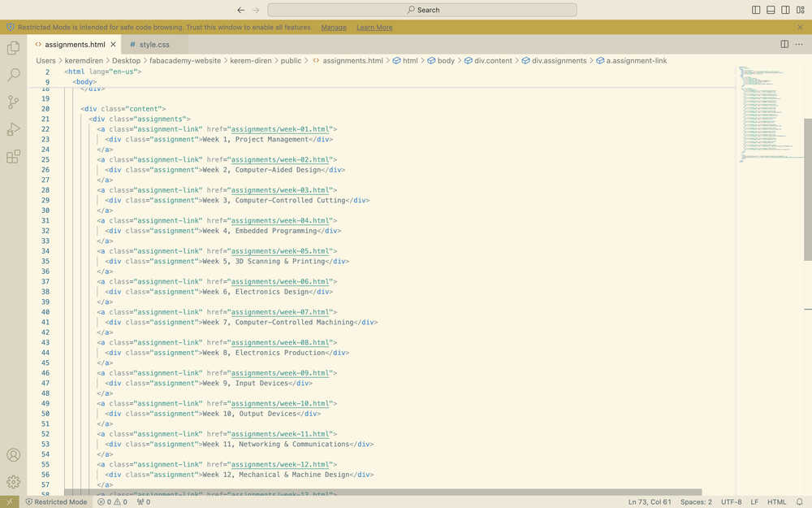This screenshot has width=812, height=508.
Task: Change end of line via LF
Action: (x=754, y=501)
